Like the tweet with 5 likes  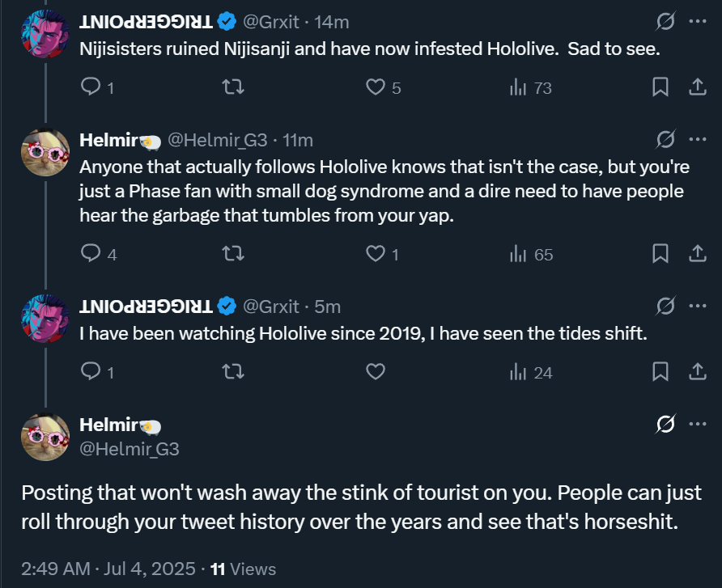point(375,87)
